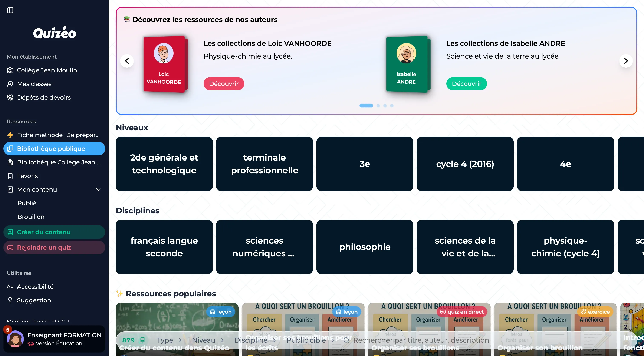This screenshot has height=356, width=644.
Task: Advance carousel with right arrow
Action: tap(626, 61)
